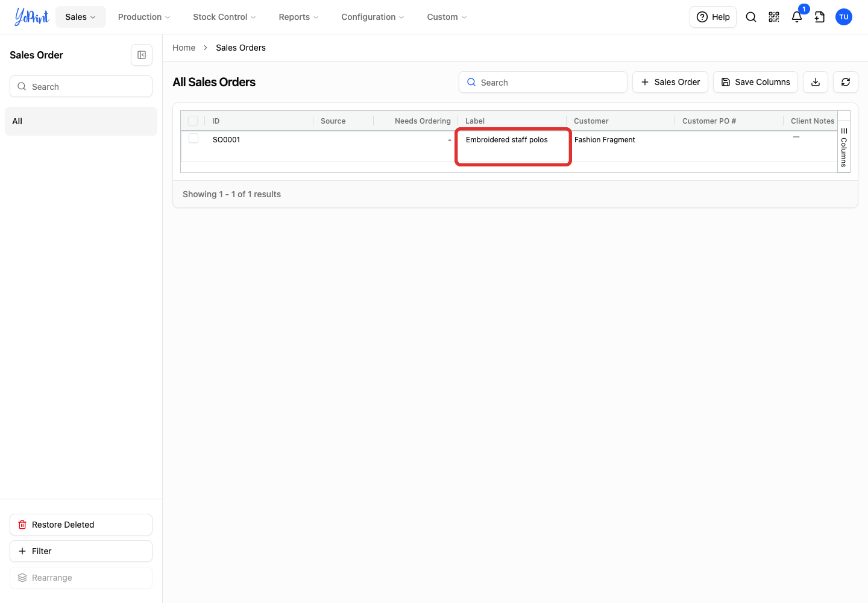Collapse the Sales Order sidebar panel
Viewport: 868px width, 603px height.
[x=142, y=55]
